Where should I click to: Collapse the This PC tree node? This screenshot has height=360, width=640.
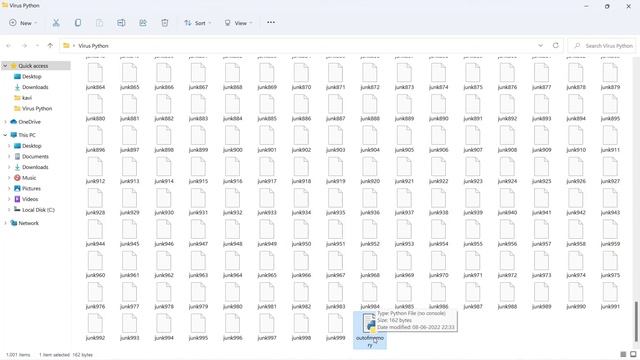click(x=5, y=135)
